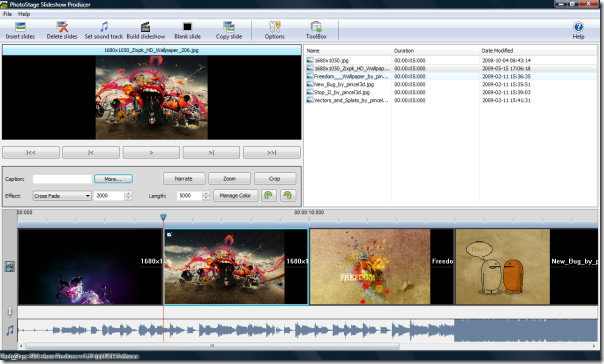This screenshot has width=604, height=364.
Task: Click the Crop button
Action: tap(275, 179)
